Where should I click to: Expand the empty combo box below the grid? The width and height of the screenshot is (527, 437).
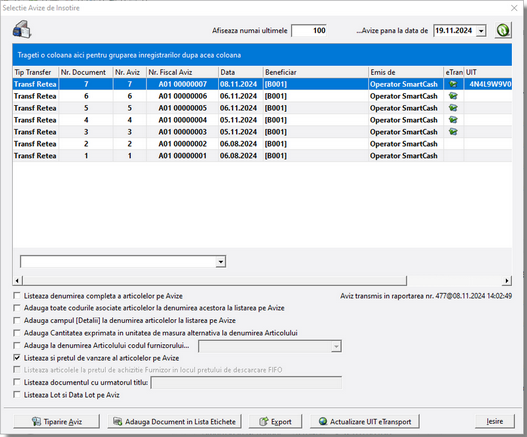pos(220,262)
